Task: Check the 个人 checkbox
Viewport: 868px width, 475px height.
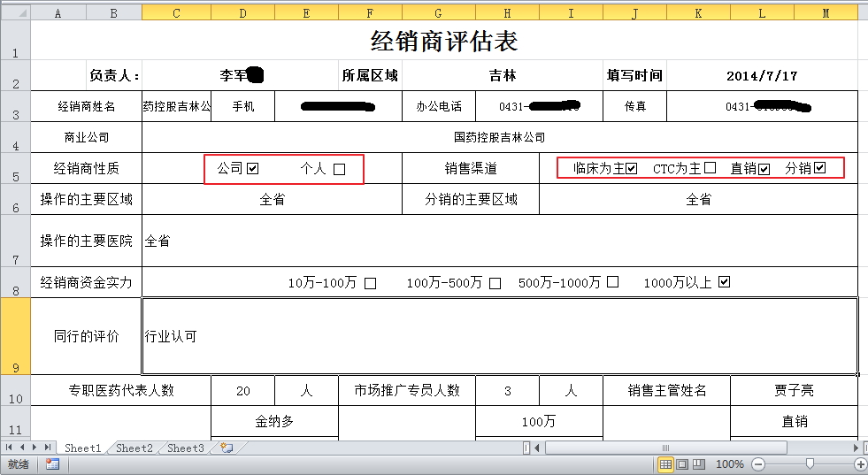Action: pyautogui.click(x=340, y=169)
